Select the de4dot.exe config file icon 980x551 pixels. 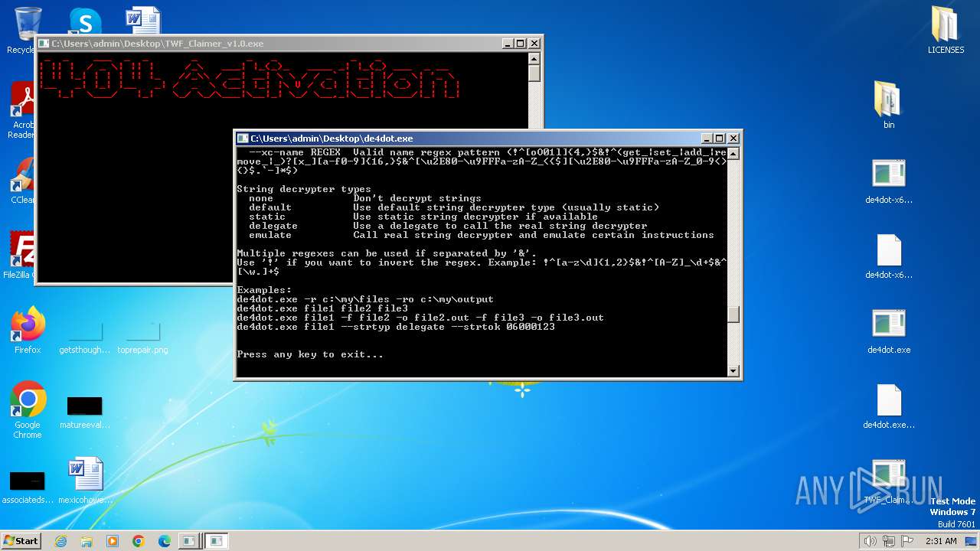[889, 406]
